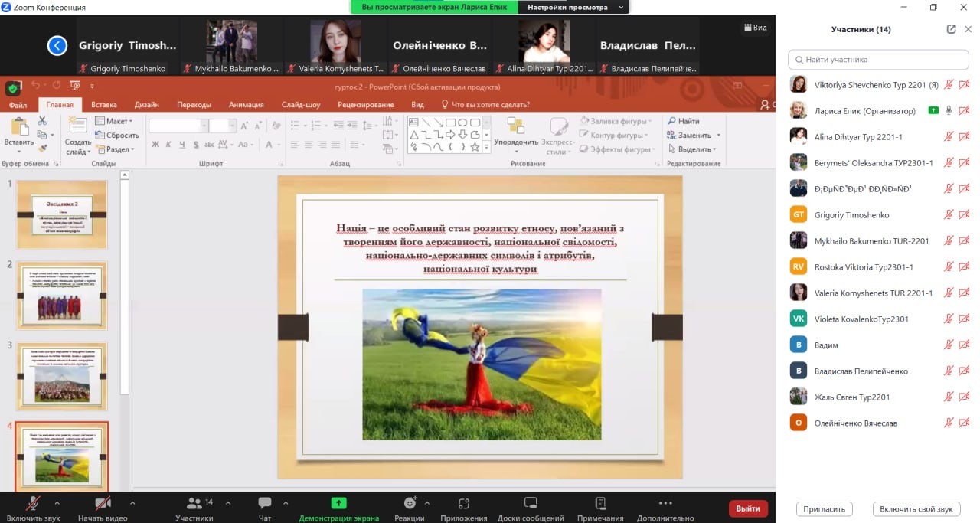Viewport: 980px width, 523px height.
Task: Unmute microphone via Включить звук
Action: (x=34, y=503)
